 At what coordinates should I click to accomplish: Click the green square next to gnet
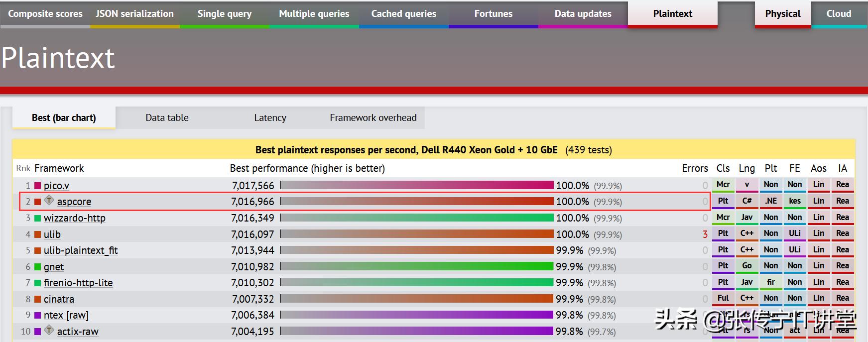(37, 267)
